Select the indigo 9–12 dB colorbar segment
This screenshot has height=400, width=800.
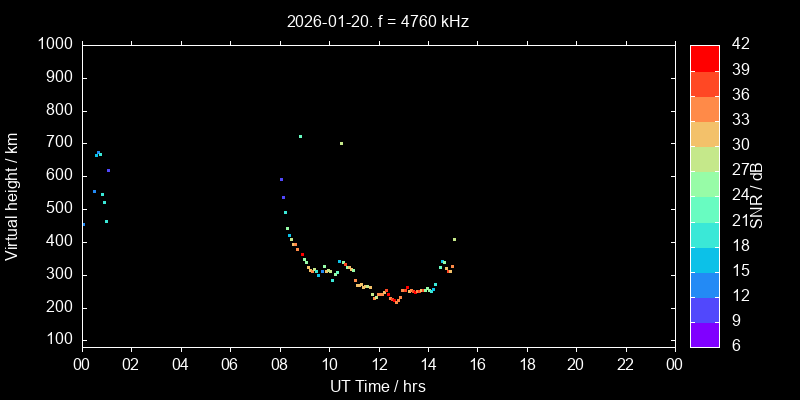pyautogui.click(x=704, y=310)
